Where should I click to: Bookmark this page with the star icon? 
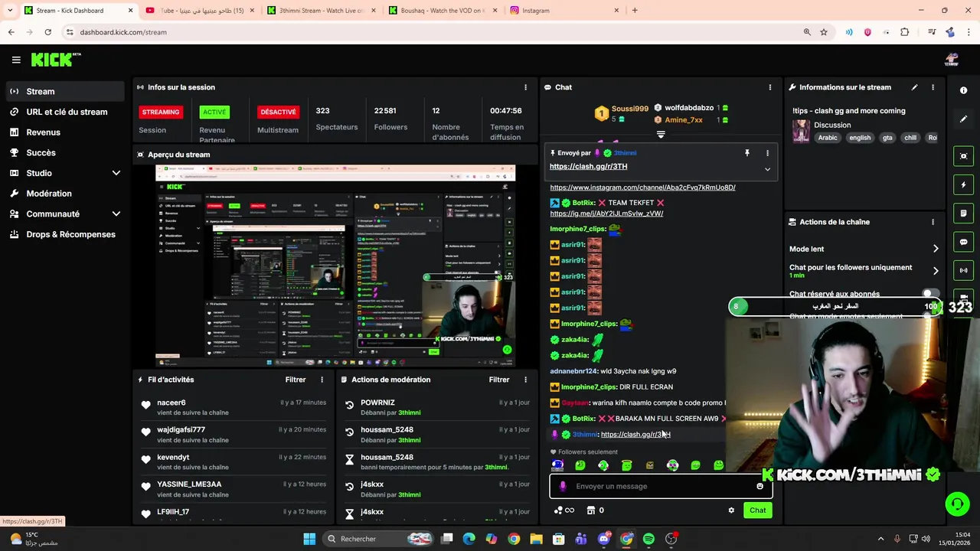tap(824, 32)
